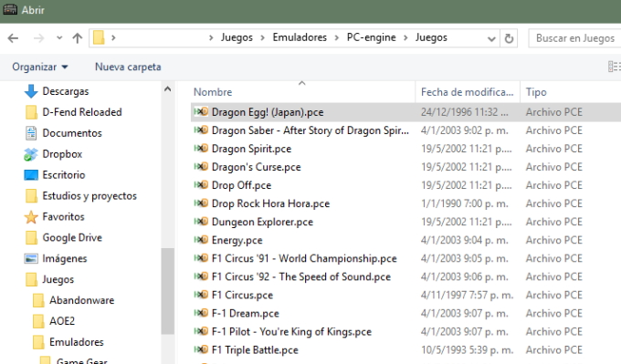Open address bar history dropdown

(491, 38)
